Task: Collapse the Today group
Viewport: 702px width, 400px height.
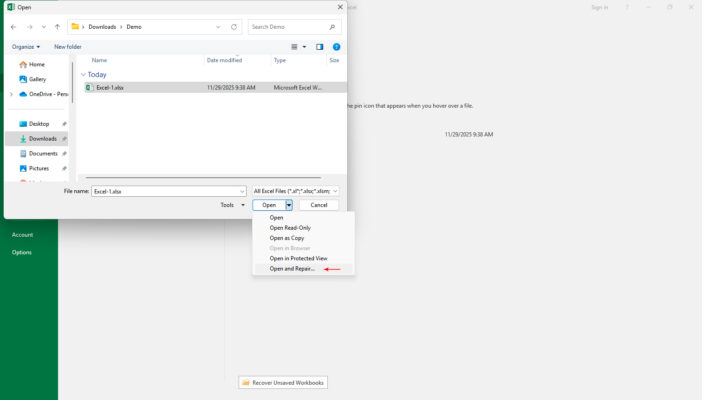Action: click(x=83, y=74)
